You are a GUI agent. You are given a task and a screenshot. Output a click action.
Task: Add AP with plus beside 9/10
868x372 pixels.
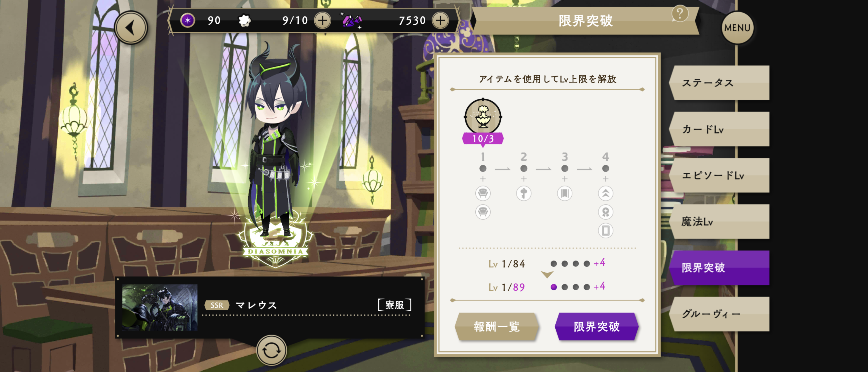tap(323, 21)
